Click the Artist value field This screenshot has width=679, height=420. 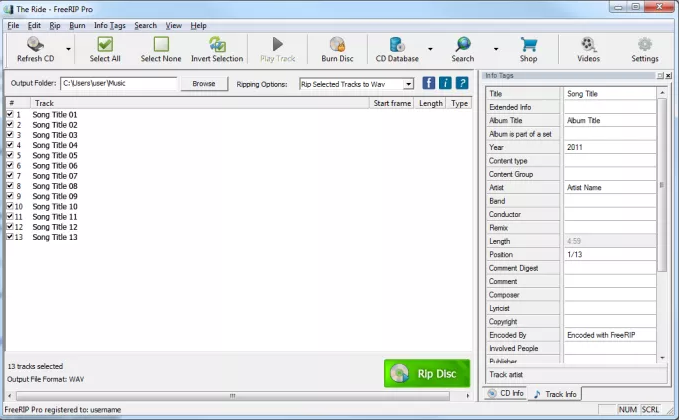click(x=610, y=187)
